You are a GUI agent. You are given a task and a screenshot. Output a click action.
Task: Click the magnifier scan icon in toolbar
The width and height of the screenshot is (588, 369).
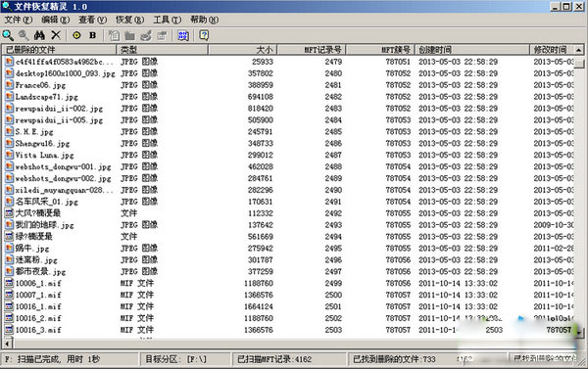tap(8, 35)
